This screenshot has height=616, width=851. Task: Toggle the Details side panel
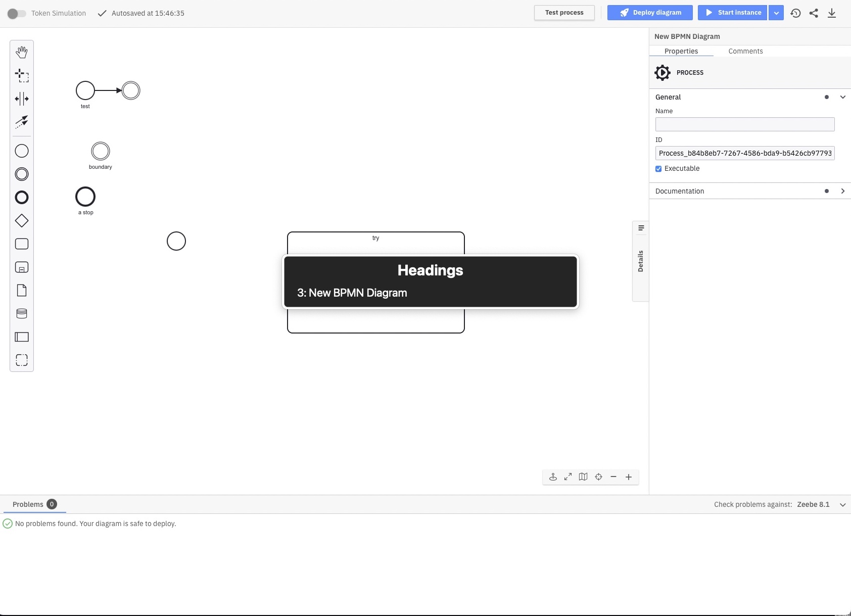[x=641, y=261]
